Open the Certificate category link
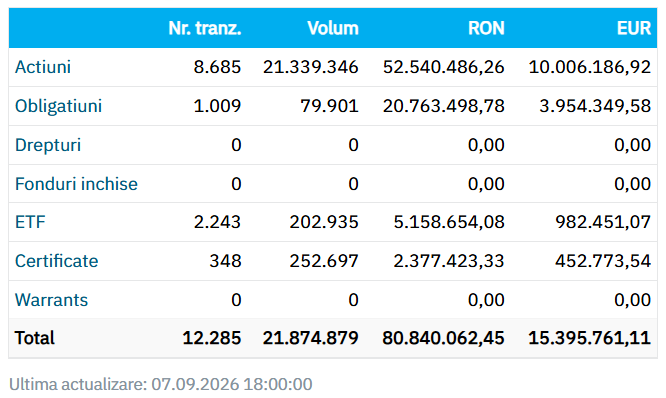 56,261
